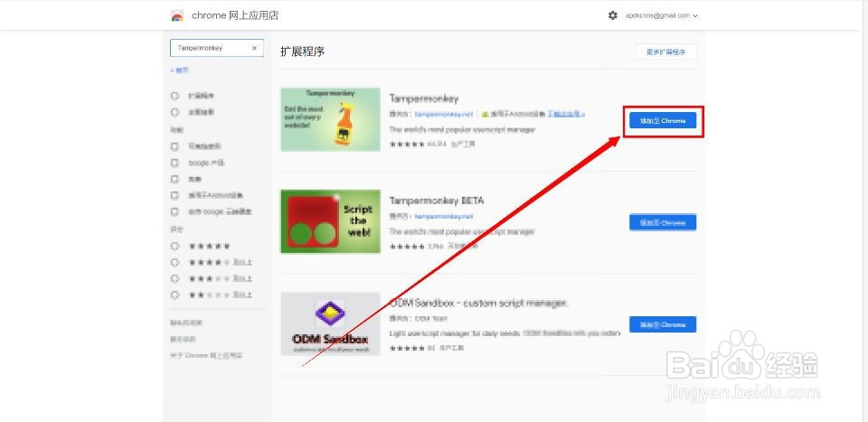The width and height of the screenshot is (868, 422).
Task: Open the Tampermonkey spray-bottle thumbnail
Action: [331, 119]
